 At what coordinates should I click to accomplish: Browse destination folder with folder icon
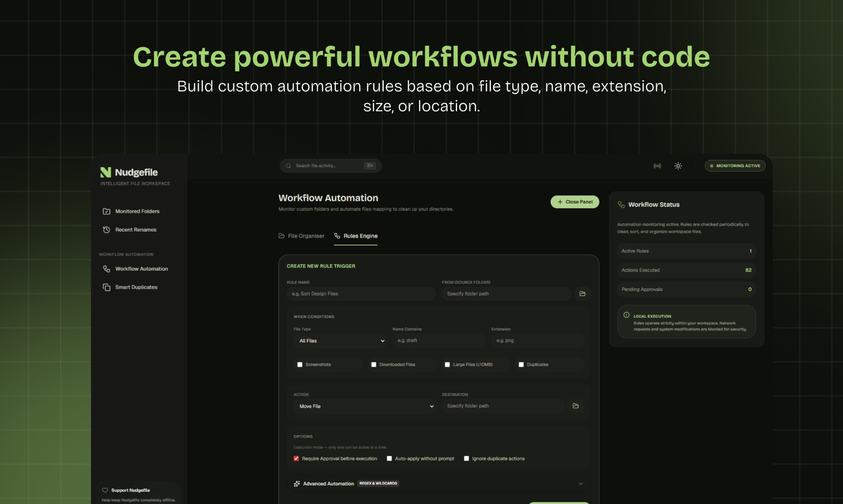coord(576,406)
